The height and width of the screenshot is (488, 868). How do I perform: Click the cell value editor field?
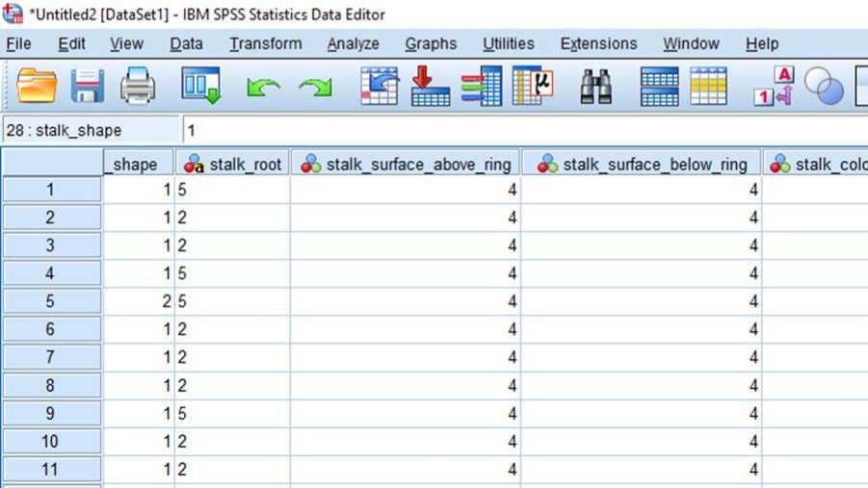(520, 130)
